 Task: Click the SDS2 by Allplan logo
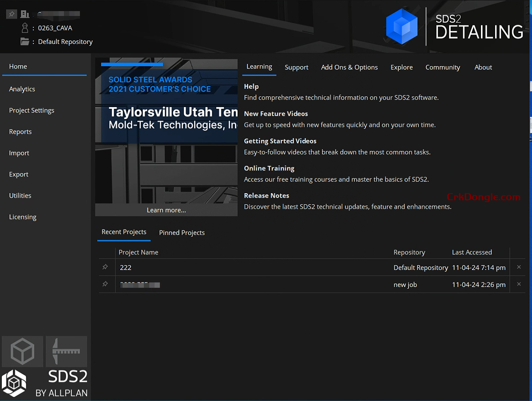pos(44,383)
